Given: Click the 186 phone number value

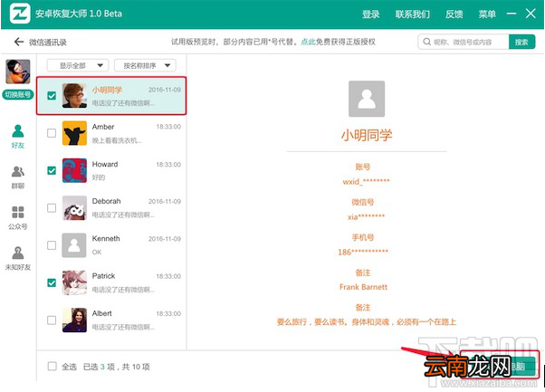Looking at the screenshot, I should [363, 252].
